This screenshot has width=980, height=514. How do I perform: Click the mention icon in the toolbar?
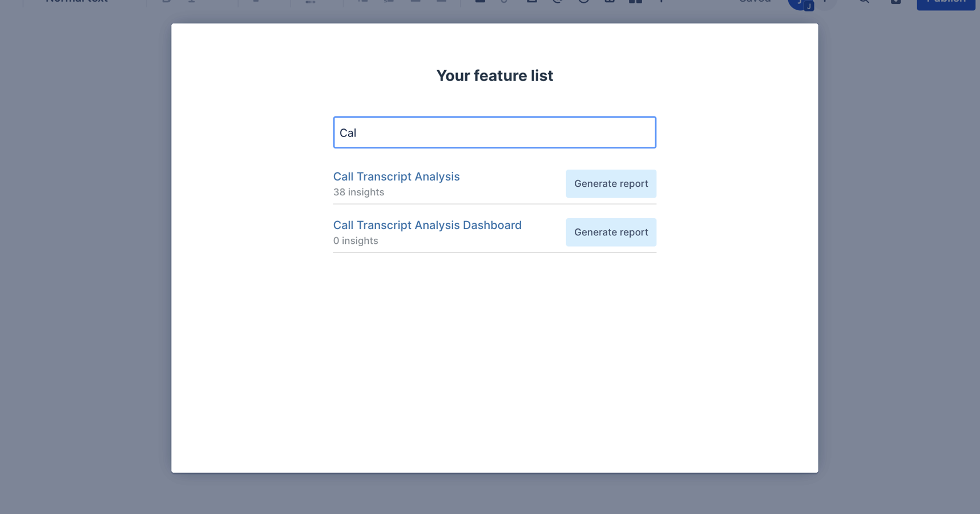(558, 2)
